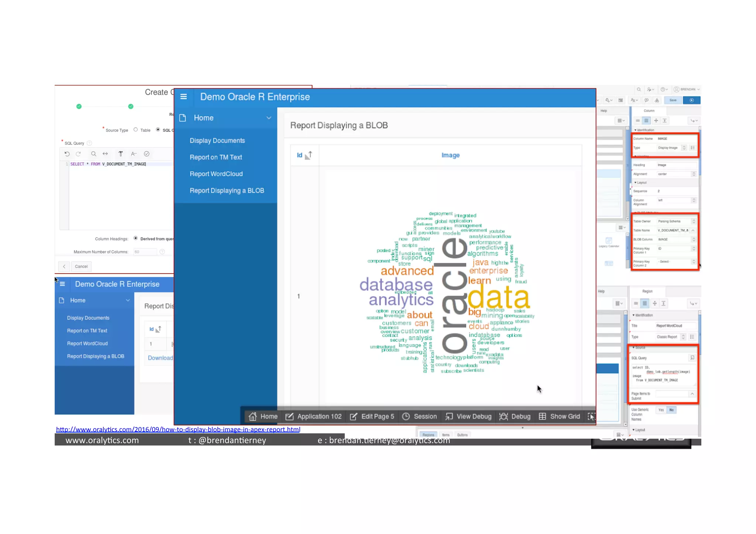Image resolution: width=756 pixels, height=534 pixels.
Task: Open the Primary Key Column 2 Select dropdown
Action: [676, 262]
